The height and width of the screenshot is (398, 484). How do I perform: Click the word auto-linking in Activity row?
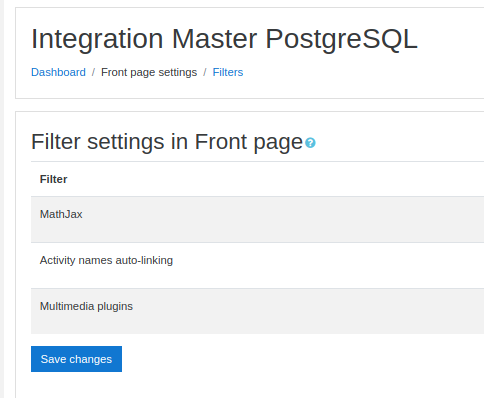point(144,260)
